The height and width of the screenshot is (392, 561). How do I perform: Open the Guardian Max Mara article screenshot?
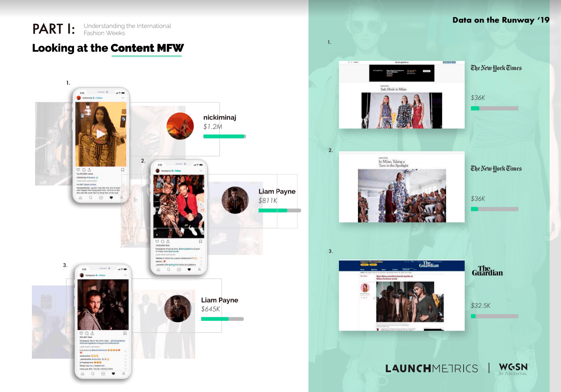point(402,295)
